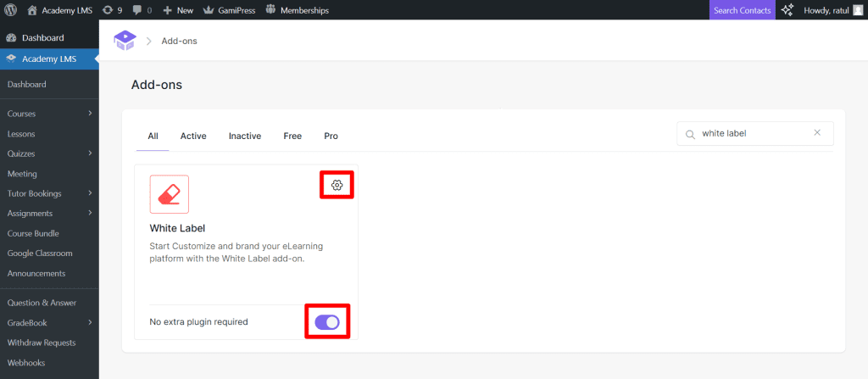Screen dimensions: 868x379
Task: Open Memberships in the admin bar
Action: click(297, 10)
